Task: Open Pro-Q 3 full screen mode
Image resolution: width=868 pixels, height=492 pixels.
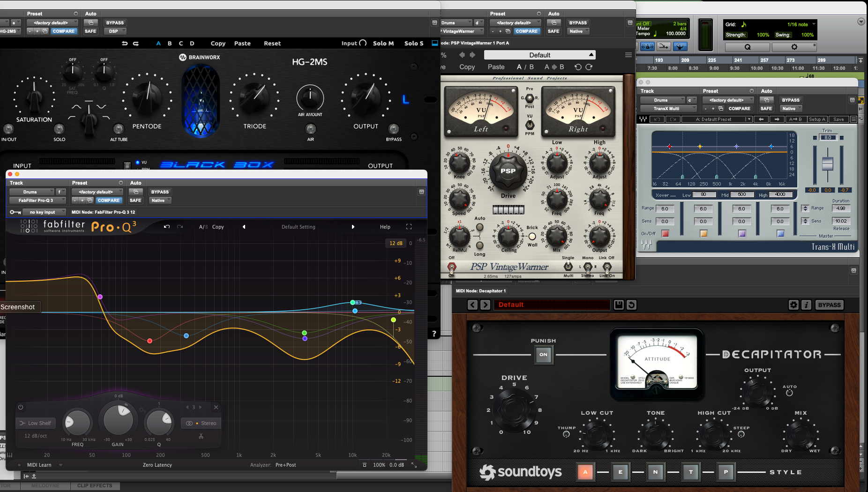Action: 409,227
